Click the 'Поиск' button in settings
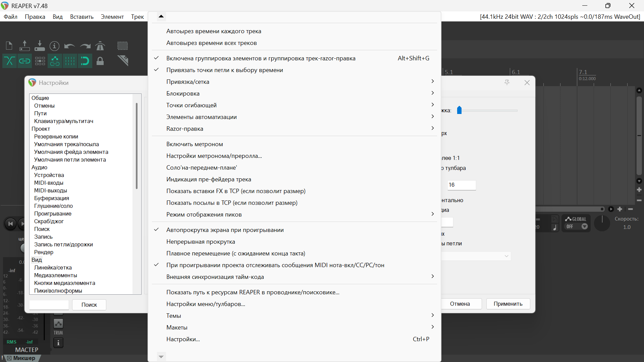 (x=89, y=305)
